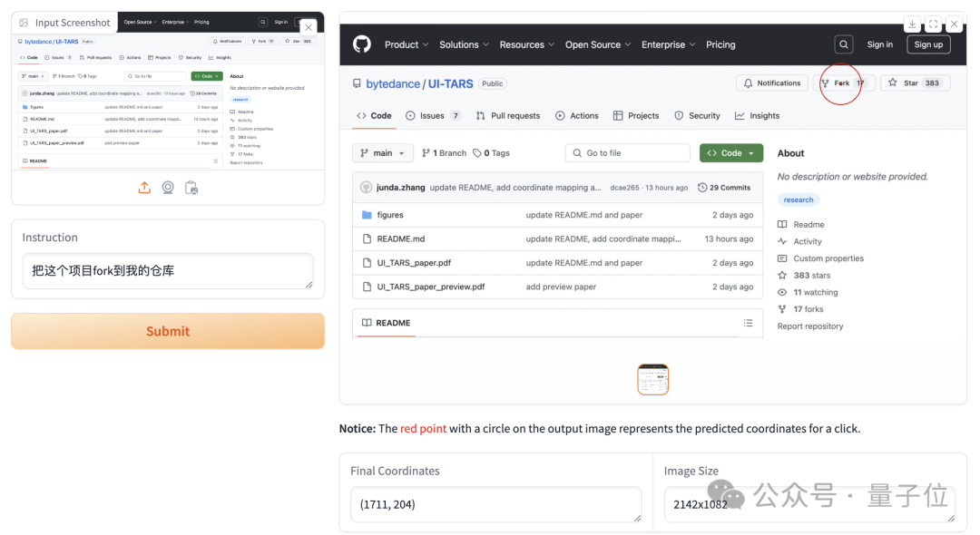Click README.md file row in output image
Viewport: 980px width, 535px height.
[x=557, y=238]
